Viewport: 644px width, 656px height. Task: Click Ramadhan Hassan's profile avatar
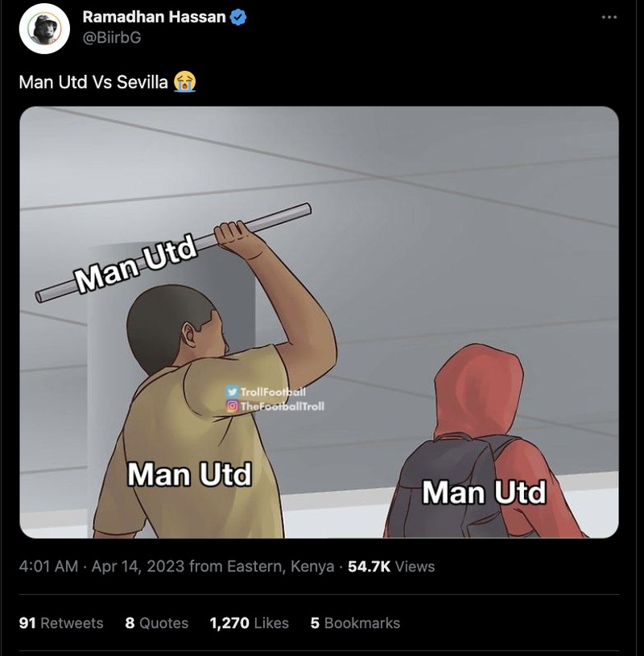(44, 28)
